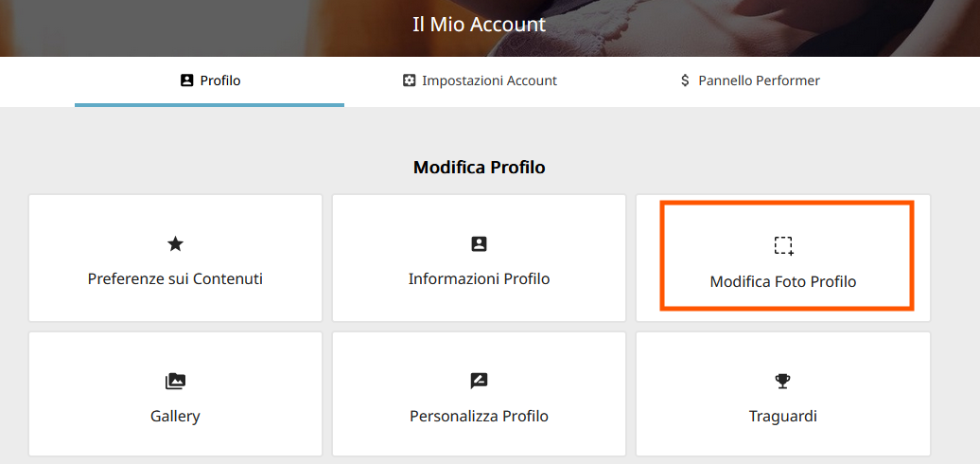Open the Gallery text label

[176, 417]
